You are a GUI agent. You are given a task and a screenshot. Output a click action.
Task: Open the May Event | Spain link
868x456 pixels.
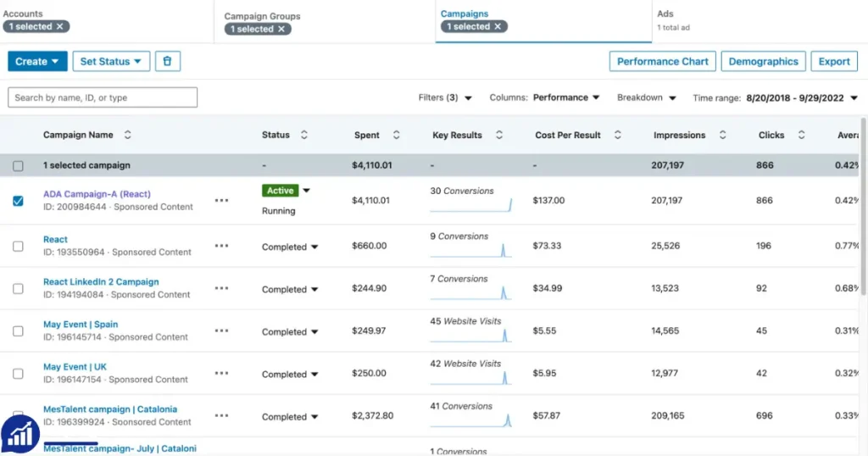(81, 325)
